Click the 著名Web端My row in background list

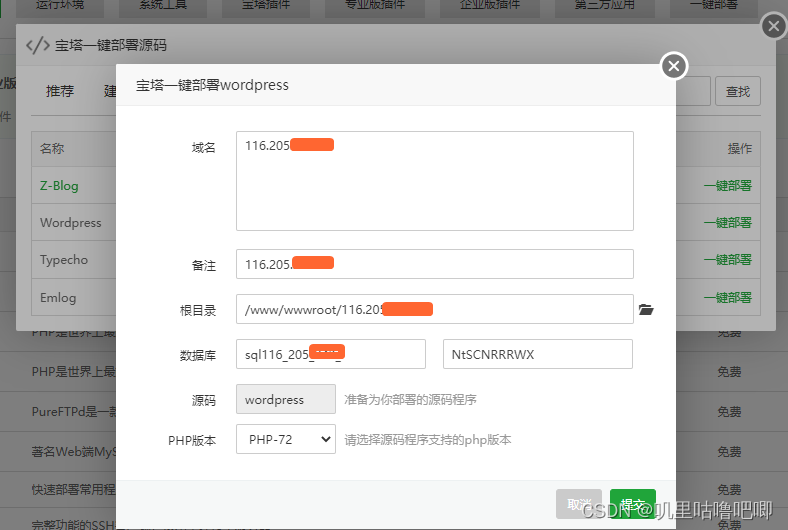(74, 452)
